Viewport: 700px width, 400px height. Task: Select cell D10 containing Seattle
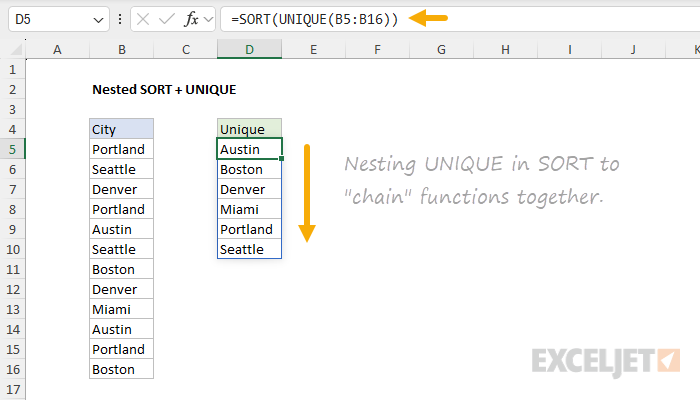point(250,250)
